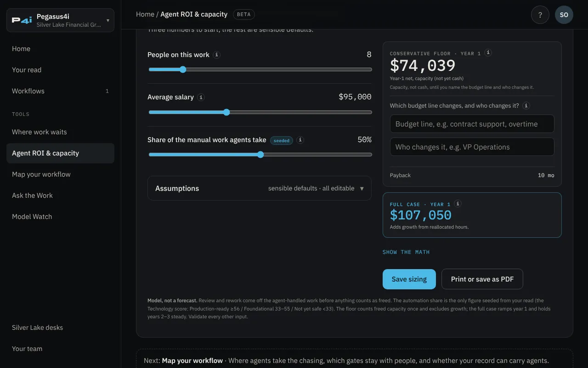The image size is (588, 368).
Task: Click the $107,050 full case value
Action: coord(421,215)
